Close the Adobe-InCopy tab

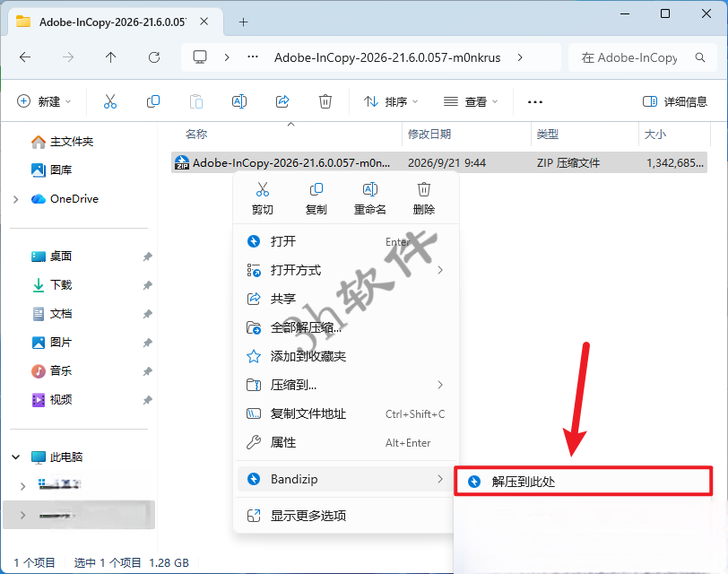point(204,22)
